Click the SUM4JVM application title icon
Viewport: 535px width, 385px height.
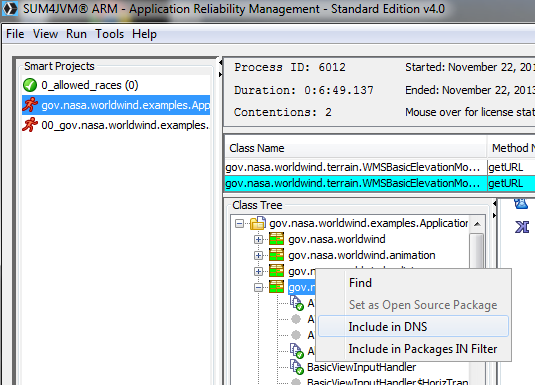tap(10, 9)
